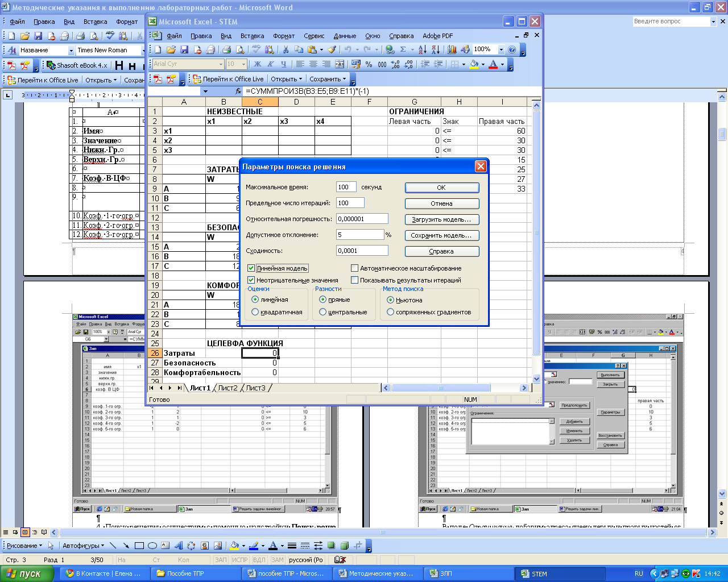Click the Cut scissors icon in Excel
728x582 pixels.
pyautogui.click(x=286, y=49)
